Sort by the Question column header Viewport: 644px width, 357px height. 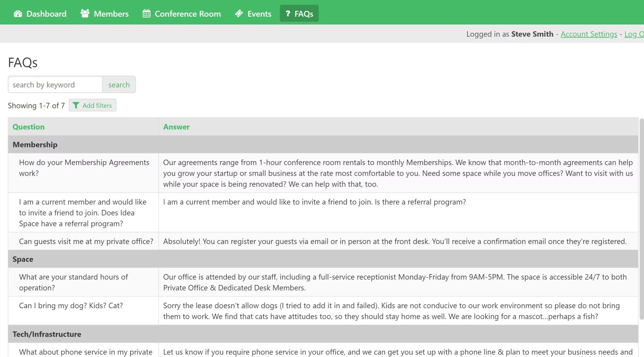pyautogui.click(x=28, y=127)
